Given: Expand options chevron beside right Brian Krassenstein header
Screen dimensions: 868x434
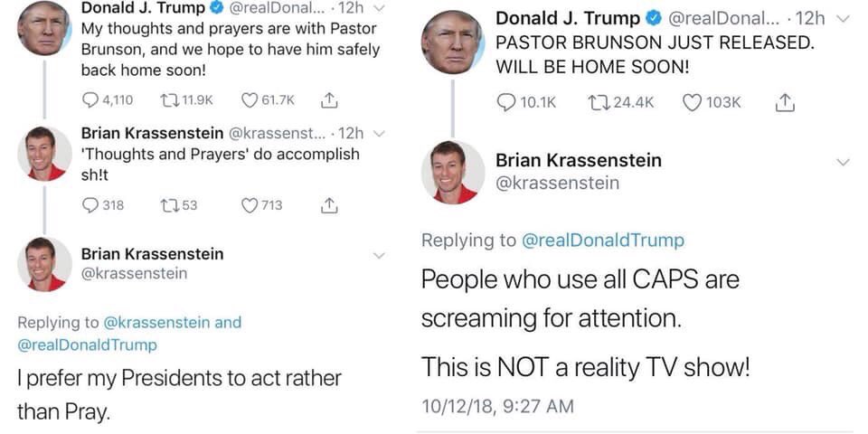Looking at the screenshot, I should coord(843,162).
